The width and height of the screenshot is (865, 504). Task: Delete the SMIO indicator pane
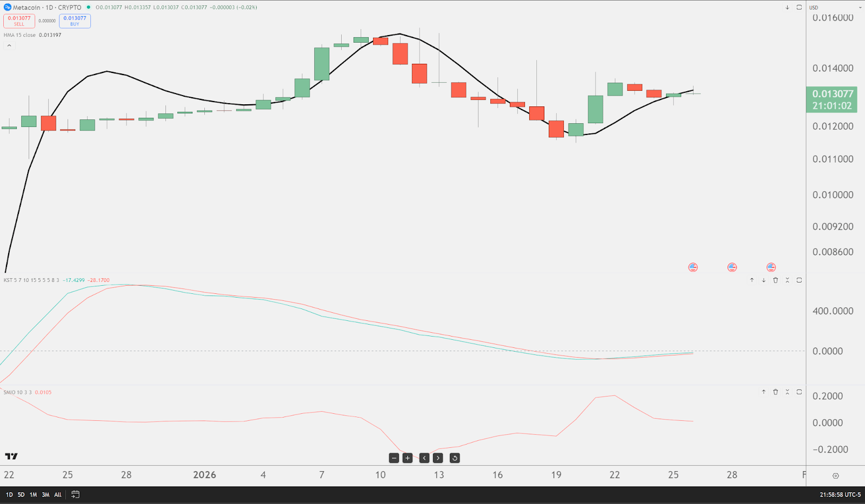[x=775, y=392]
